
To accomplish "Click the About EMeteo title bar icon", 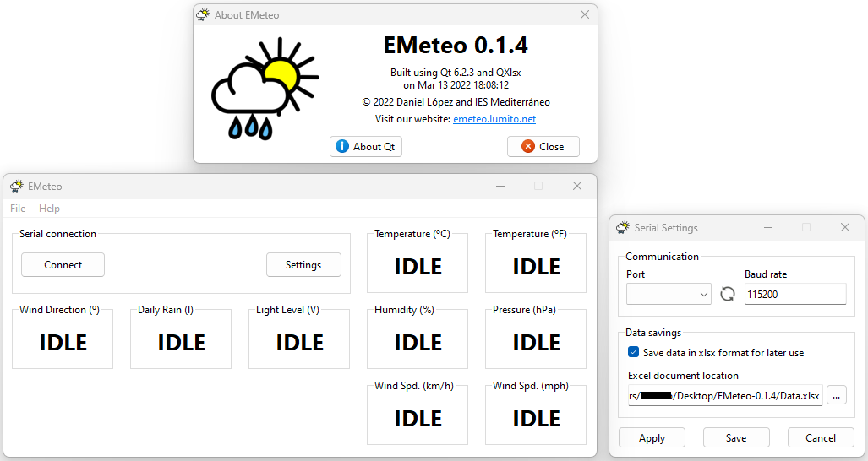I will (203, 15).
